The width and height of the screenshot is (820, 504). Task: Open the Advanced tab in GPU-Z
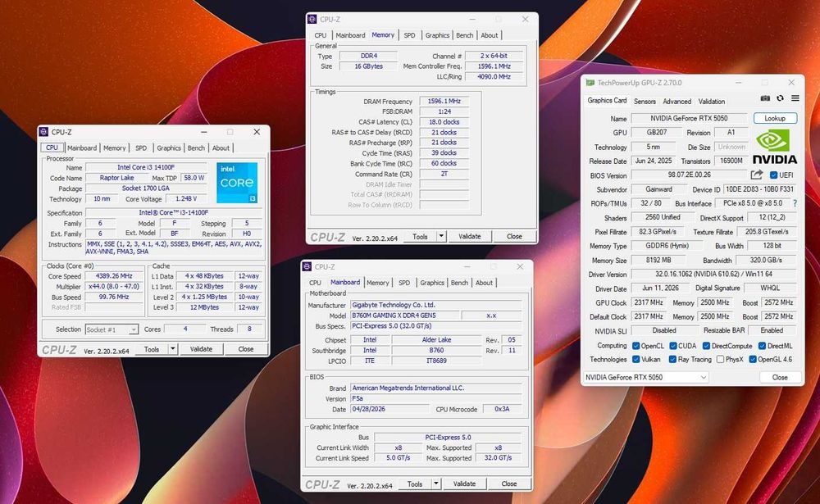point(676,102)
